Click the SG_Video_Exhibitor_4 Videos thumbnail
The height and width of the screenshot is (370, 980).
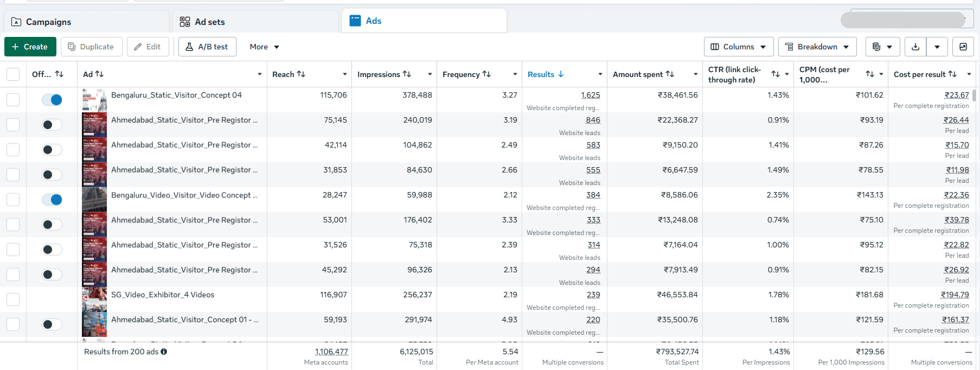click(x=94, y=299)
